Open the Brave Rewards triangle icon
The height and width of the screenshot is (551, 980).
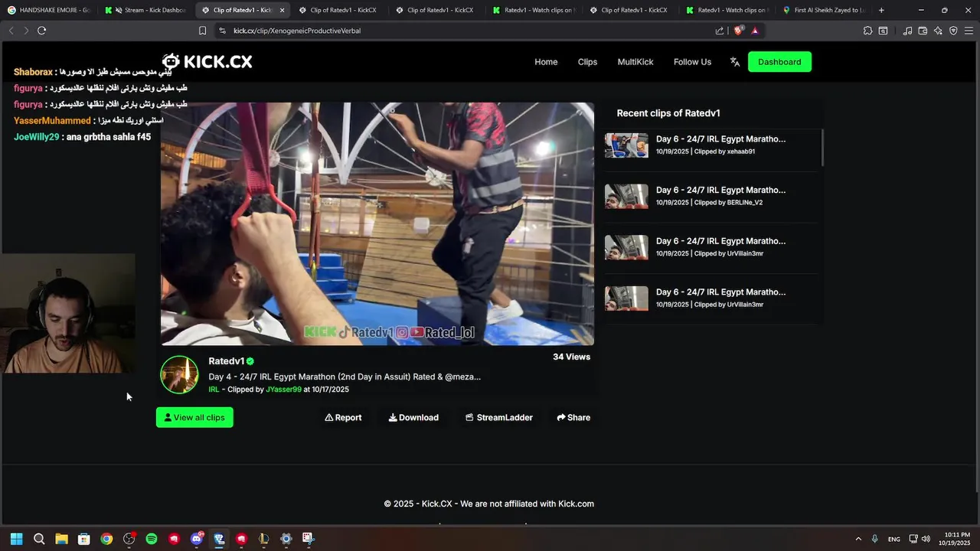pos(755,31)
